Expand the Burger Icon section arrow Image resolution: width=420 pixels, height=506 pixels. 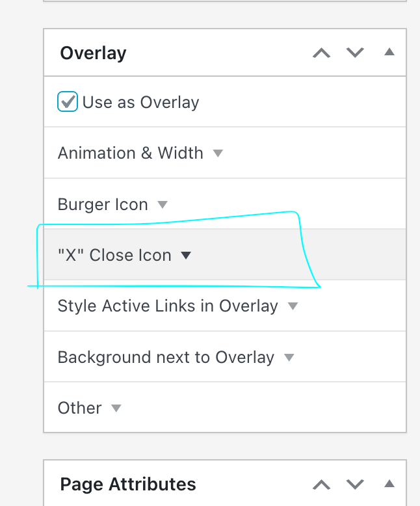click(163, 205)
